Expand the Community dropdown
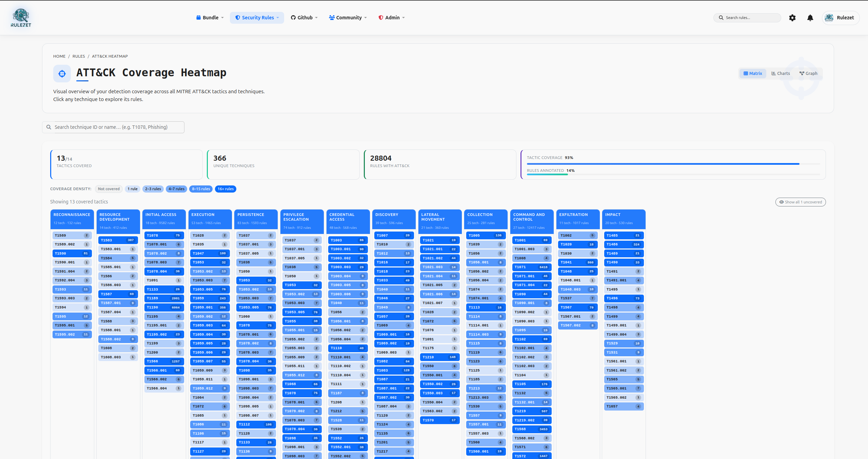868x459 pixels. (348, 18)
